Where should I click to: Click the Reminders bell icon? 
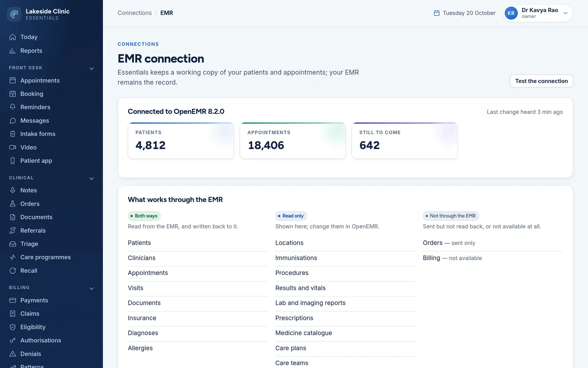(12, 107)
